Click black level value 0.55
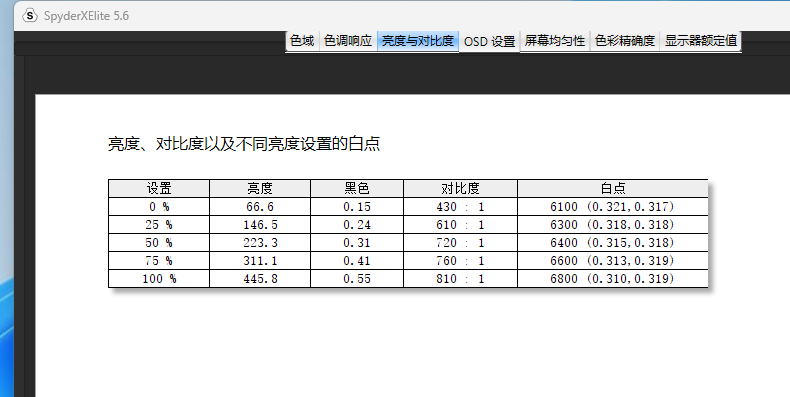The height and width of the screenshot is (397, 790). coord(357,279)
